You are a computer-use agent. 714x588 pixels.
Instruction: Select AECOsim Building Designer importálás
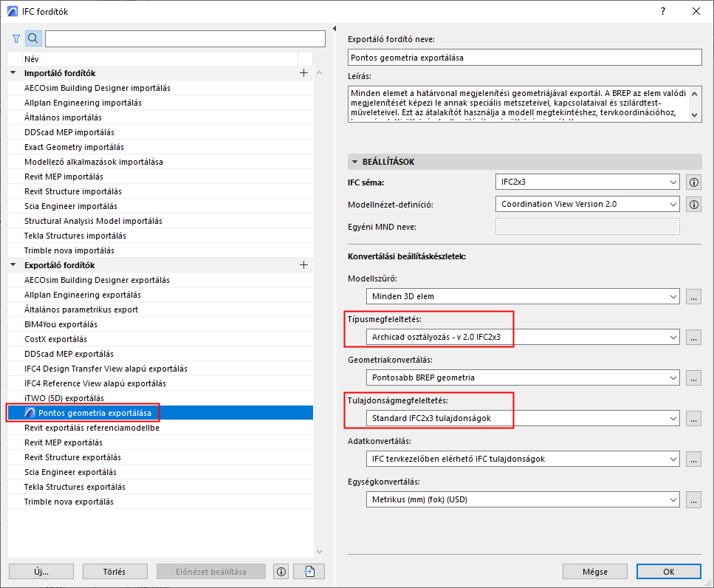tap(161, 88)
